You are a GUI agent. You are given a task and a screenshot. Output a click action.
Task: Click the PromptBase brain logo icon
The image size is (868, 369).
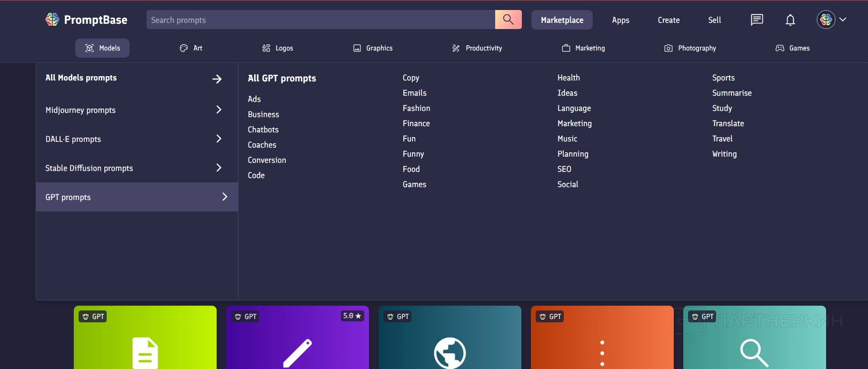pyautogui.click(x=52, y=20)
